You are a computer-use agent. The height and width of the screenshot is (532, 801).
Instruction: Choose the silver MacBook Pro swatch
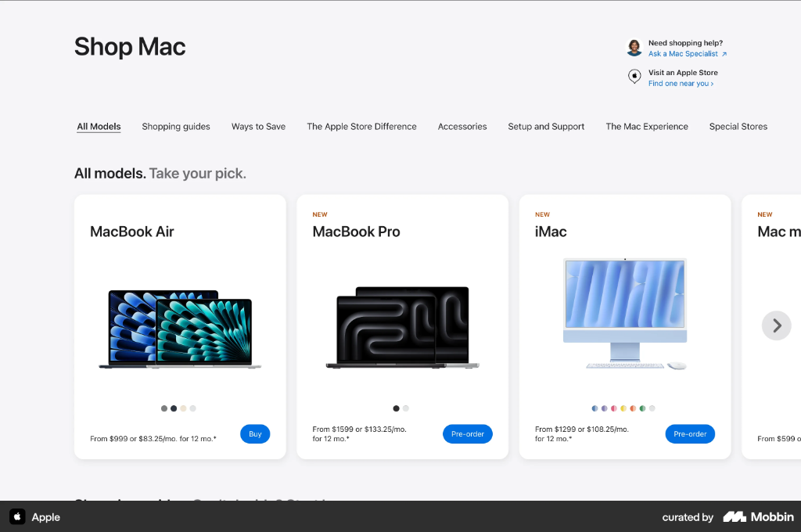(406, 408)
